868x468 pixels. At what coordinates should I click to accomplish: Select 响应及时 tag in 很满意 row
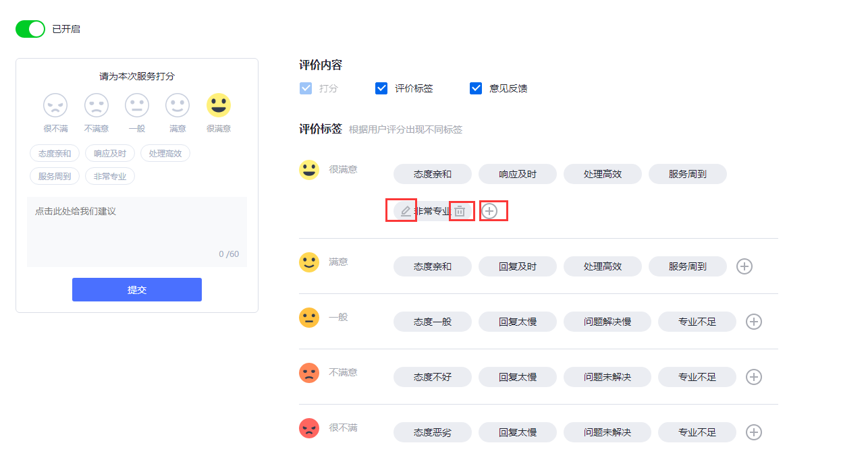(518, 174)
